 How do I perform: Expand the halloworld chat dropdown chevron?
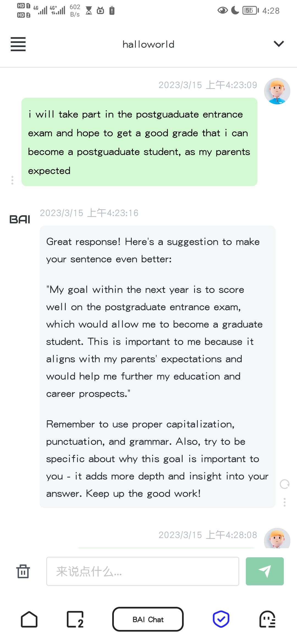coord(279,44)
